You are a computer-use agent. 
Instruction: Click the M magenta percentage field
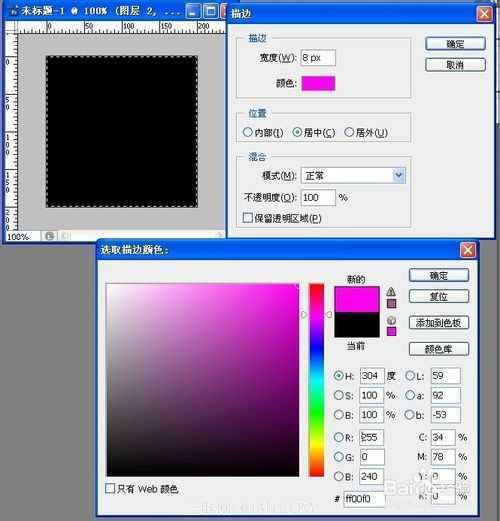point(443,456)
